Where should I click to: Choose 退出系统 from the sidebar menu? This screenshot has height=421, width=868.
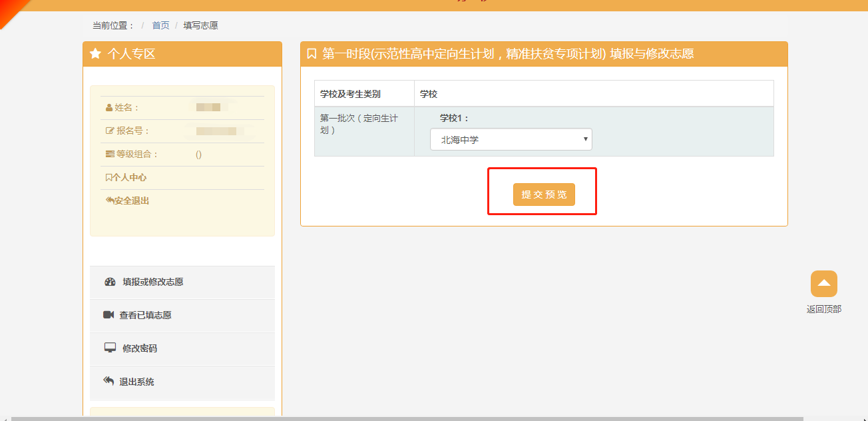point(136,382)
